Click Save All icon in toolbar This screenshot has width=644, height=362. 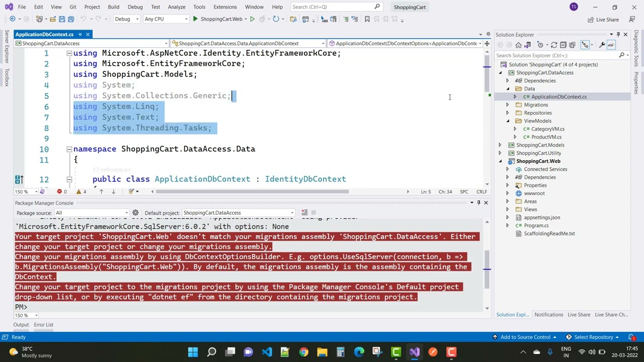[x=71, y=19]
